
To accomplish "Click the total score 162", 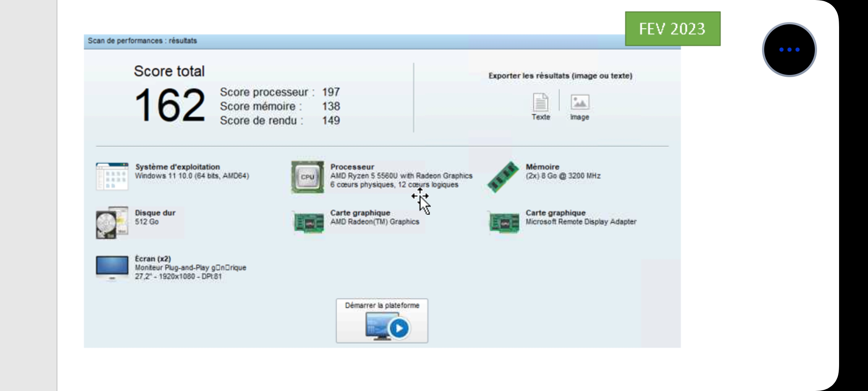I will click(x=169, y=105).
